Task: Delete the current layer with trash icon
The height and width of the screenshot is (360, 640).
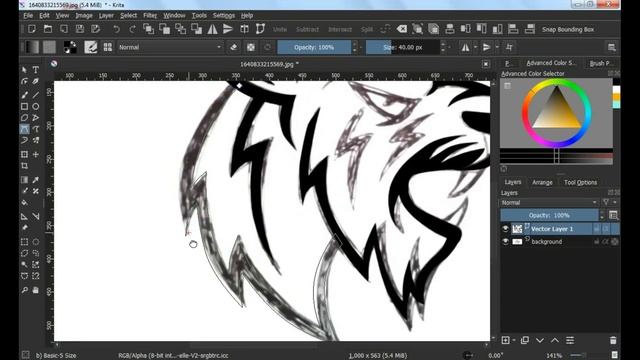Action: tap(613, 340)
